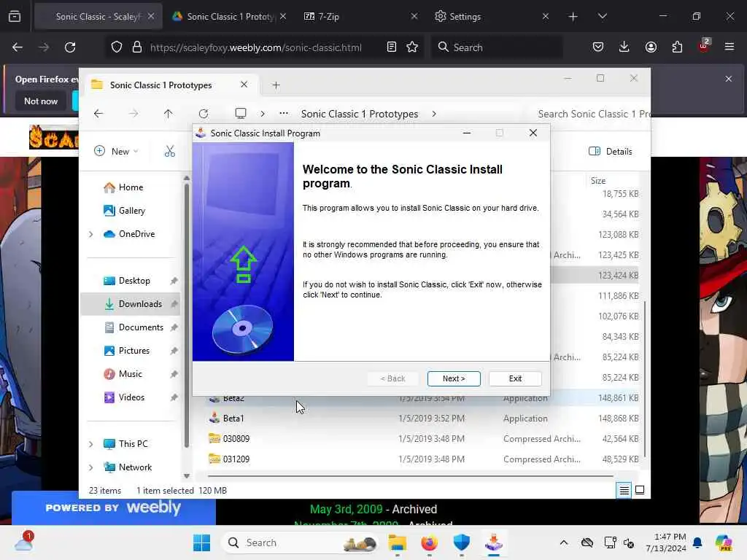
Task: Toggle Details pane button
Action: tap(611, 152)
